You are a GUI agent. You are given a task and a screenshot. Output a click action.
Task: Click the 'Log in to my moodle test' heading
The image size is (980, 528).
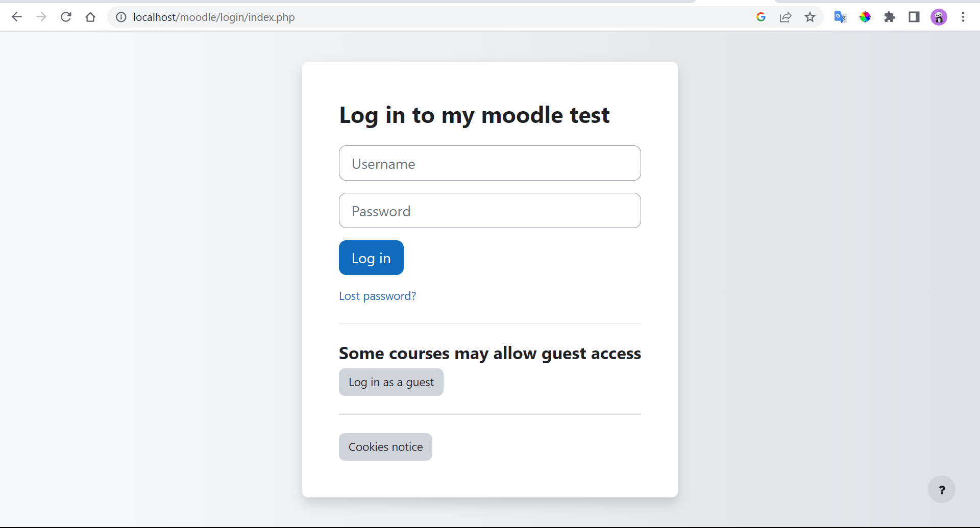coord(474,115)
